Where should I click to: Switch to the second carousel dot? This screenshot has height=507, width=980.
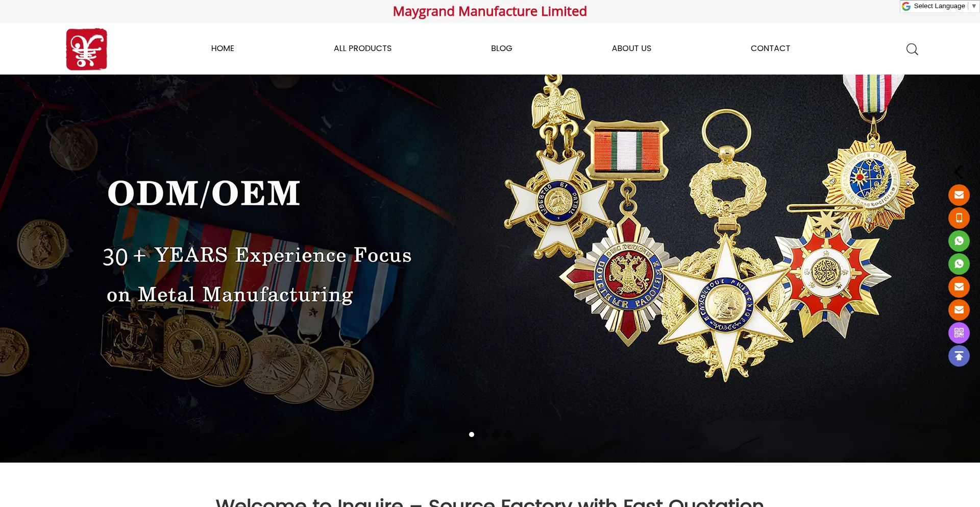pyautogui.click(x=484, y=434)
